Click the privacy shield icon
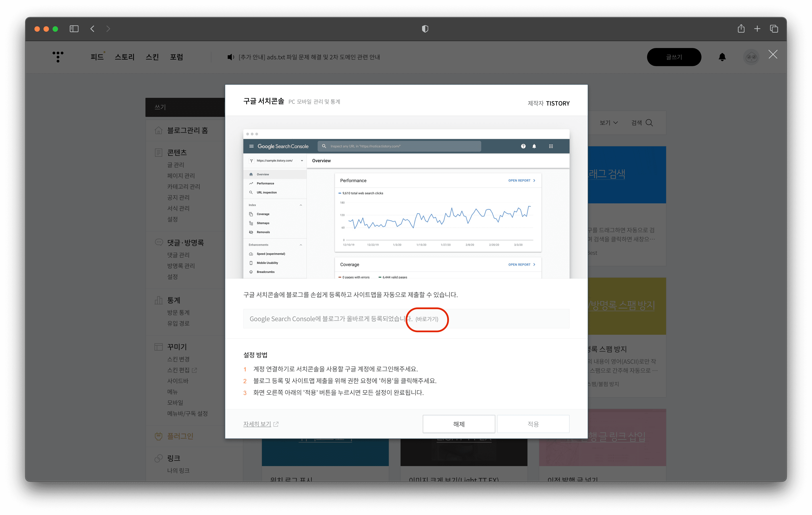 (425, 29)
